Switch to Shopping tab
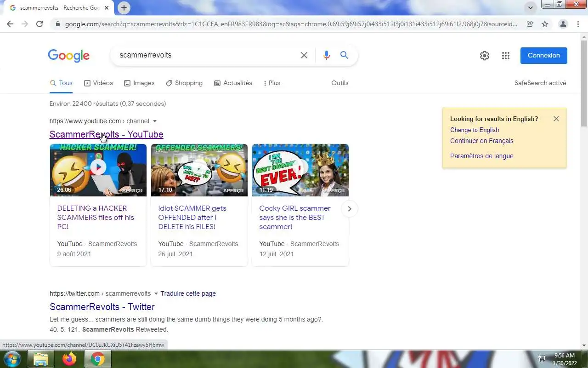This screenshot has height=368, width=588. click(x=184, y=83)
